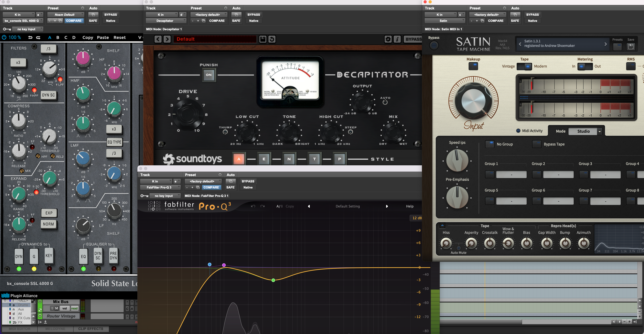Click EQ TYPE button in bx_console
Image resolution: width=644 pixels, height=334 pixels.
[115, 142]
